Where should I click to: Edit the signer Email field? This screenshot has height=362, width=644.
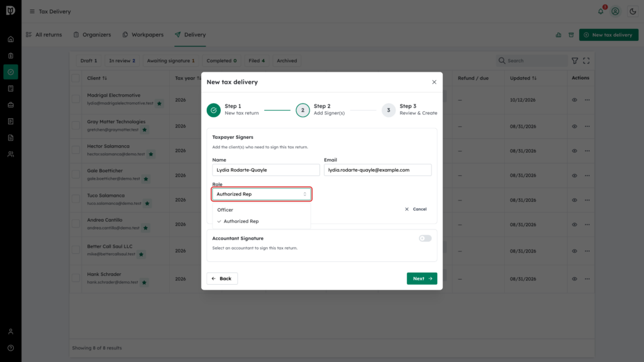click(x=377, y=170)
